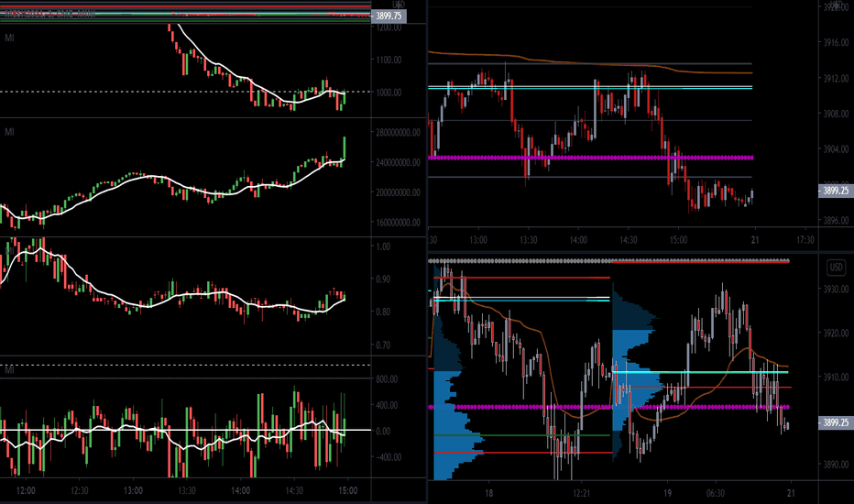
Task: Click the 13:00 time label under the indicator panes
Action: [133, 491]
